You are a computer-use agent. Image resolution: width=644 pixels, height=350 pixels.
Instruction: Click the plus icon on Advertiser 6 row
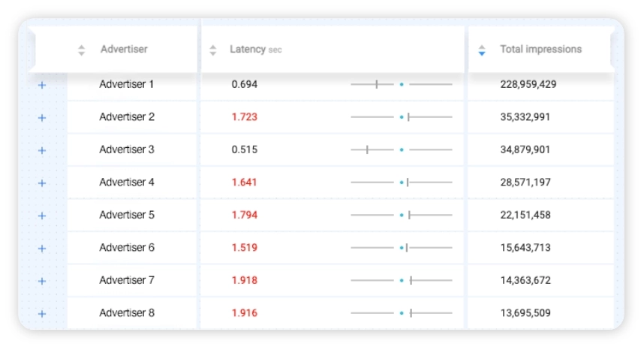[42, 249]
